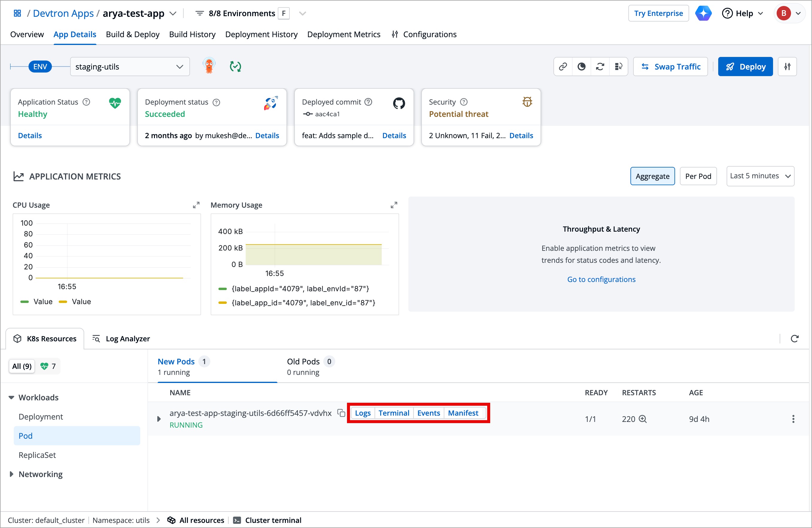Click the copy pod name icon
The width and height of the screenshot is (812, 528).
pos(341,413)
